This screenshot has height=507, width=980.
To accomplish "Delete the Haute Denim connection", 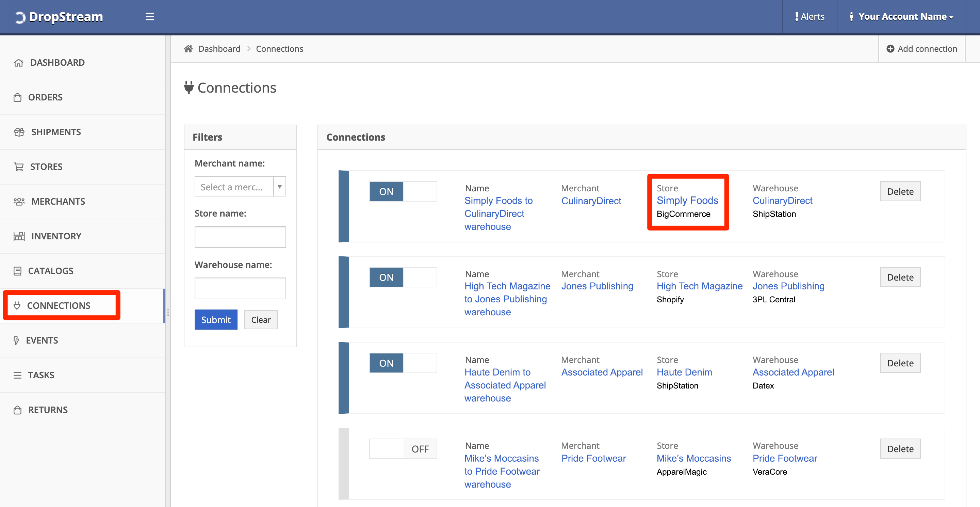I will click(x=900, y=363).
